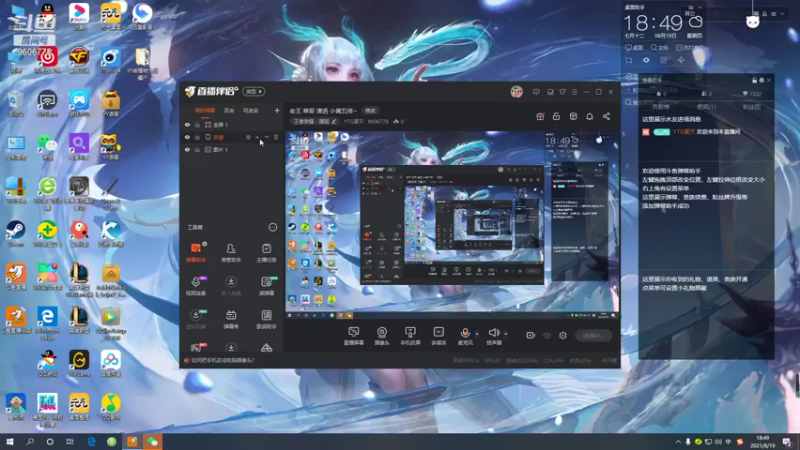800x450 pixels.
Task: Expand microphone options arrow
Action: click(477, 334)
